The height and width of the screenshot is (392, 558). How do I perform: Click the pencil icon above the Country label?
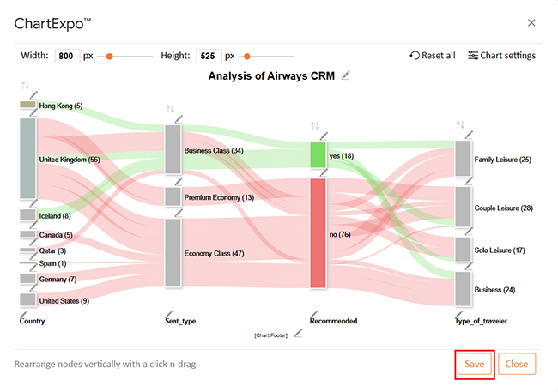24,311
